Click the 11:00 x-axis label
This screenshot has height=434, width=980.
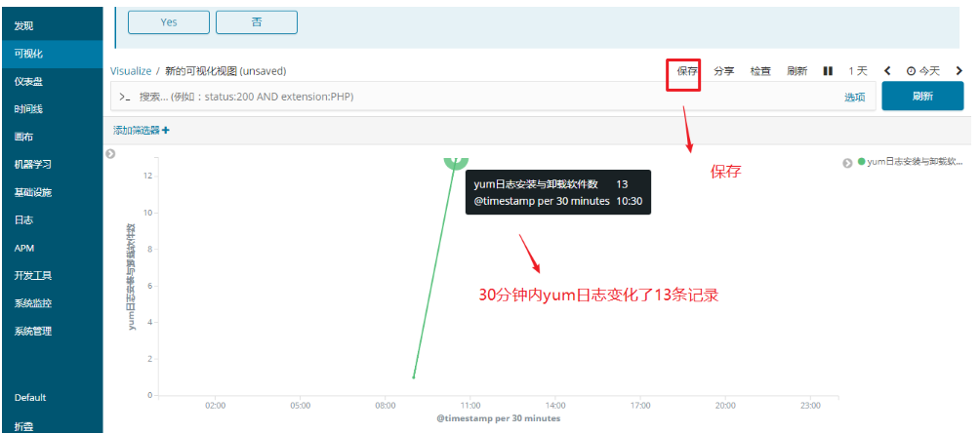click(470, 406)
